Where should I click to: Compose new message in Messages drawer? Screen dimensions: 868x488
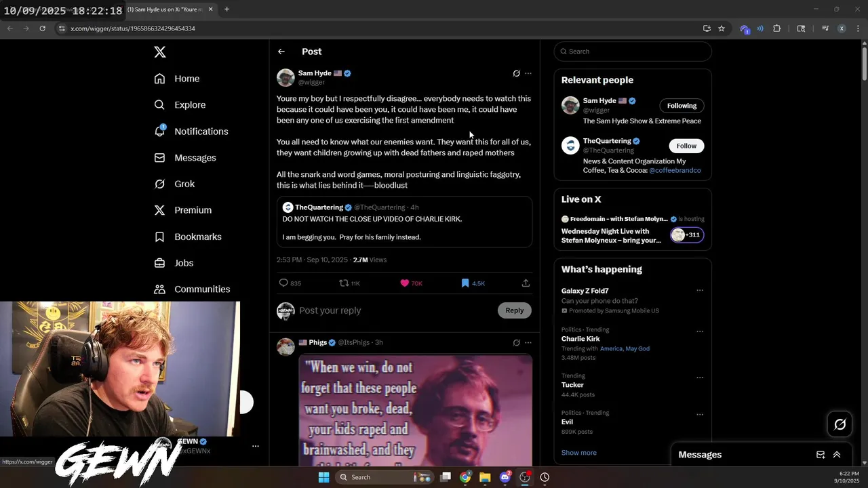pyautogui.click(x=821, y=455)
